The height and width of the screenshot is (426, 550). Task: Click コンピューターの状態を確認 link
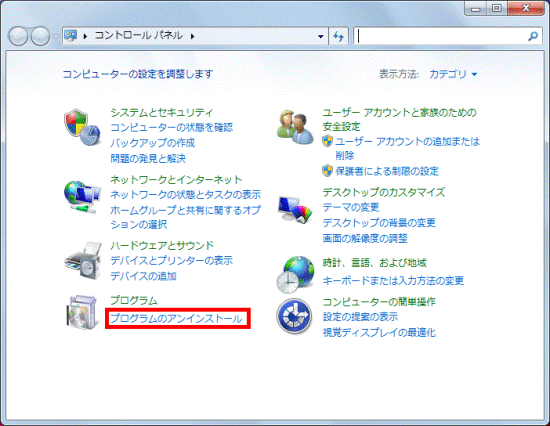[172, 127]
